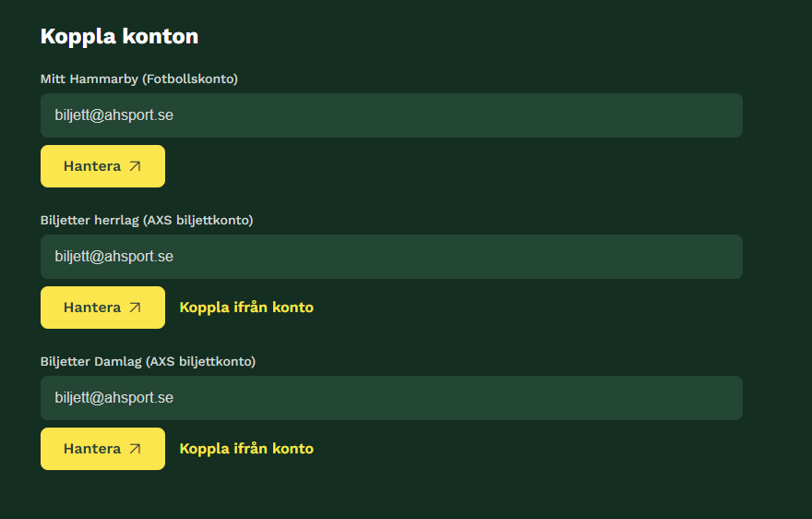
Task: Click the Hantera word on the Damlag button
Action: [x=92, y=449]
